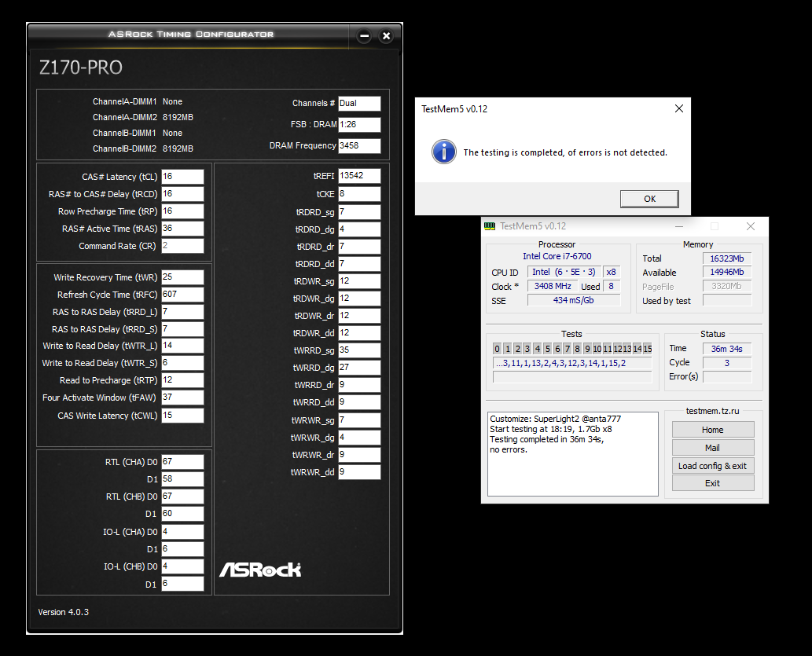Click the CPU ID value Intel (6 · 5E · 3)
This screenshot has width=812, height=656.
point(564,272)
